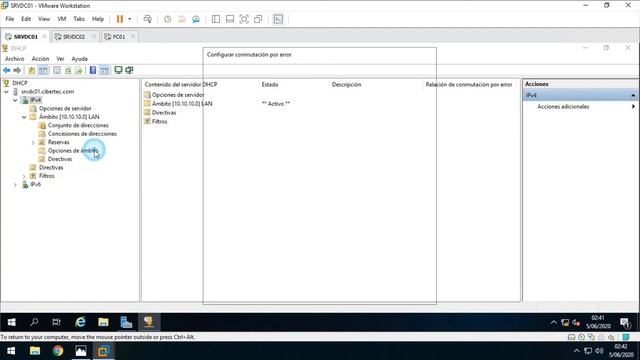640x360 pixels.
Task: Select Conjunto de direcciones in the tree
Action: [78, 125]
